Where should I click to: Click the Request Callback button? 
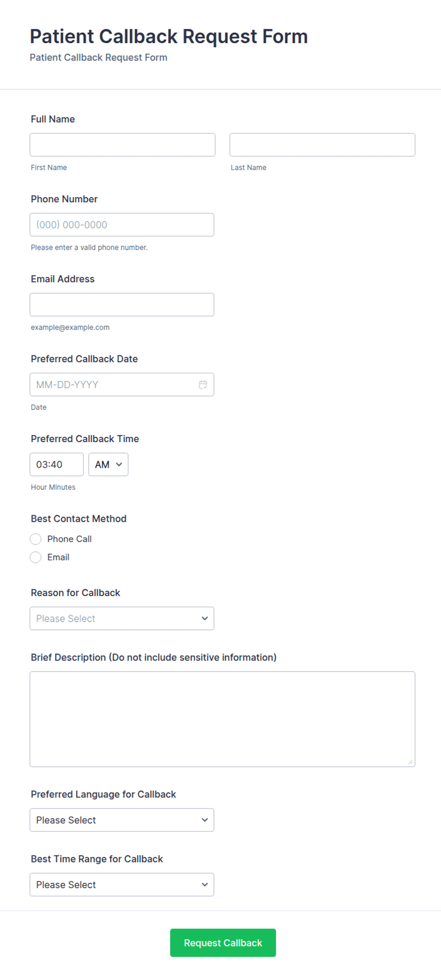click(x=223, y=943)
